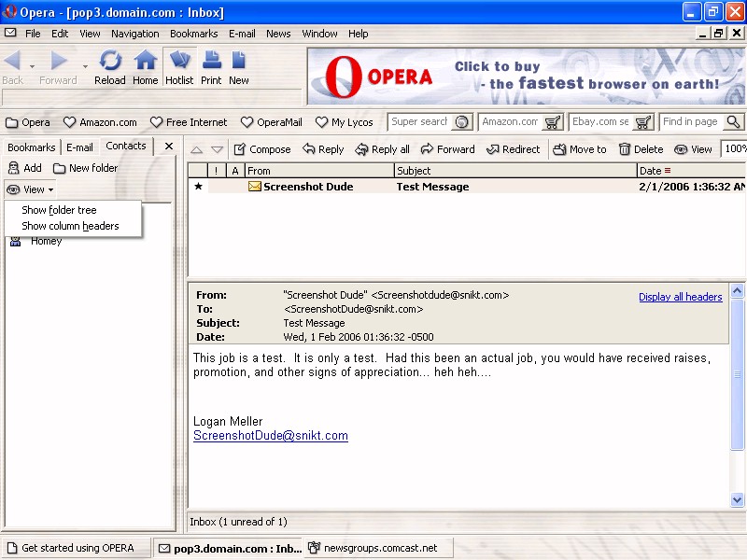Open the File menu
Screen dimensions: 747x560
click(x=33, y=34)
